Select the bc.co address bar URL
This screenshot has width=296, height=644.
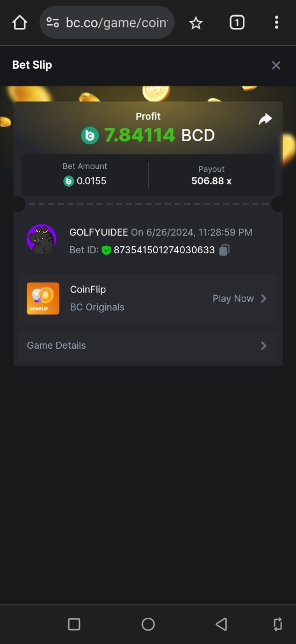(117, 23)
